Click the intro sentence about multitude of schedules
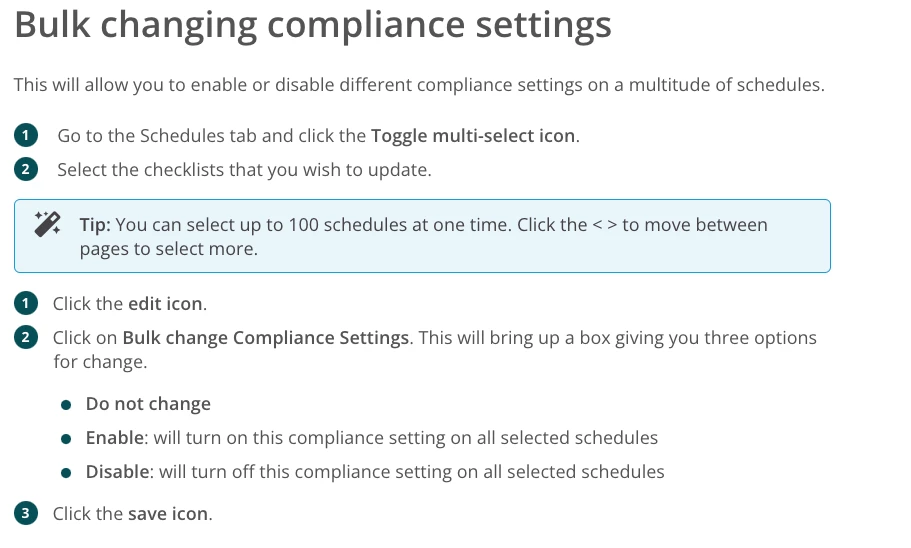This screenshot has width=911, height=548. (x=419, y=85)
